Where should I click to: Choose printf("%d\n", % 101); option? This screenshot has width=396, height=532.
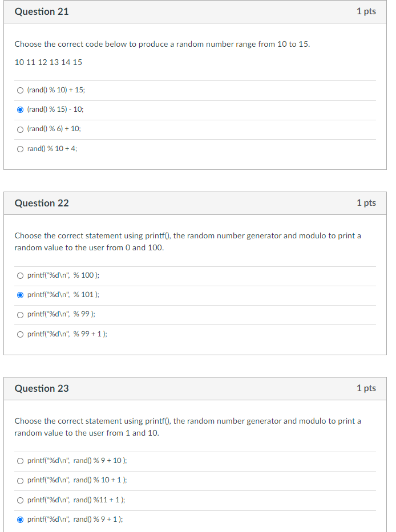(21, 295)
